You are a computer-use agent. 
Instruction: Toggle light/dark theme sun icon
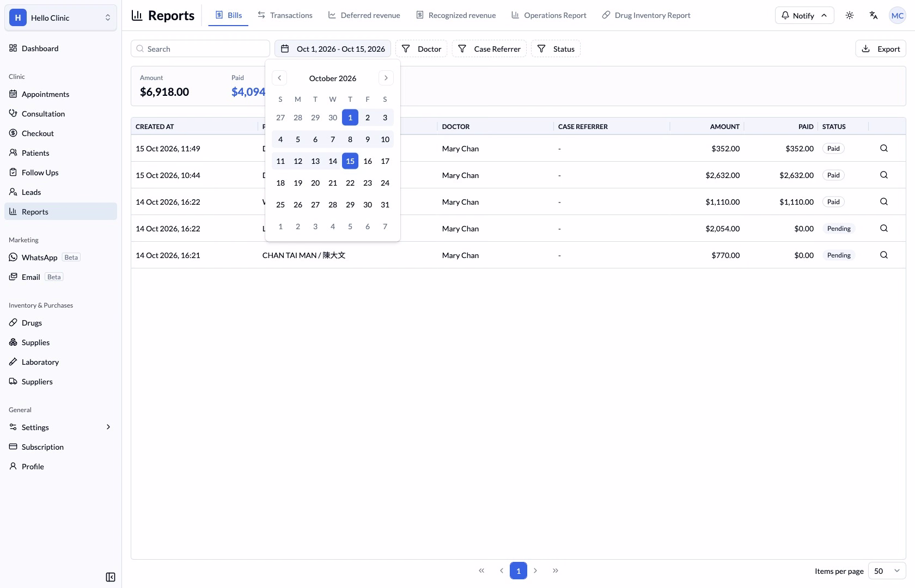850,15
